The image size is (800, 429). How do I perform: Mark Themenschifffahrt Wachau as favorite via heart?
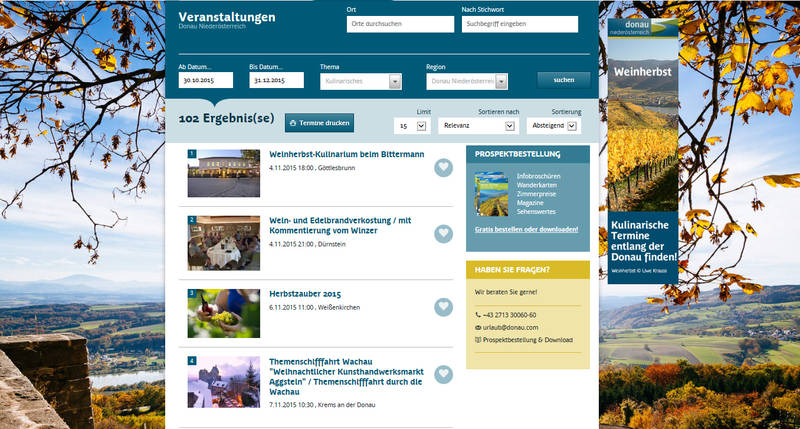point(444,374)
